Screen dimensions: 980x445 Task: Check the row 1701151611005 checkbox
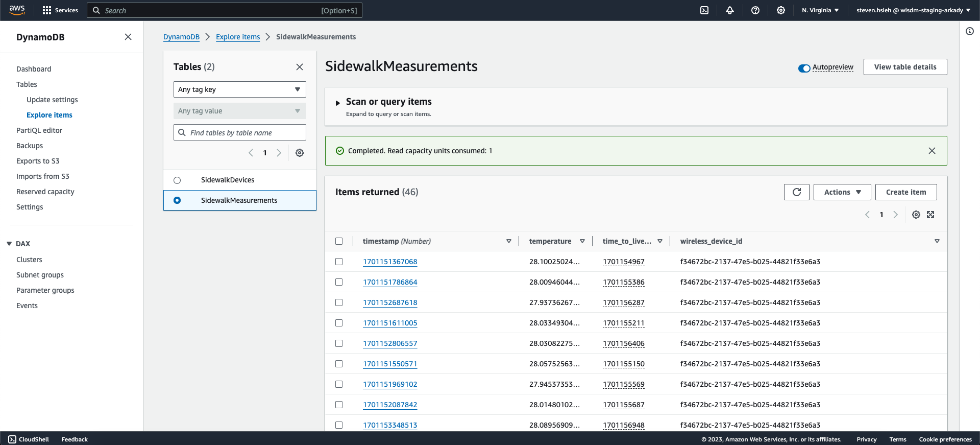(x=339, y=323)
